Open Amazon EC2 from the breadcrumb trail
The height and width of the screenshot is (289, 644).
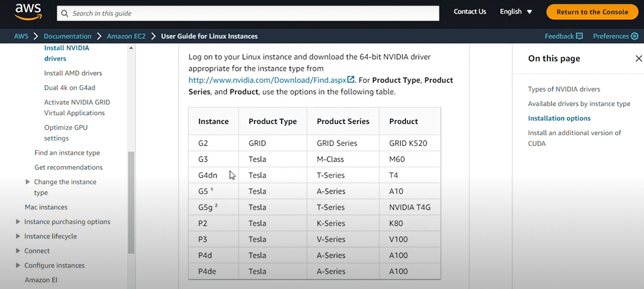point(126,36)
